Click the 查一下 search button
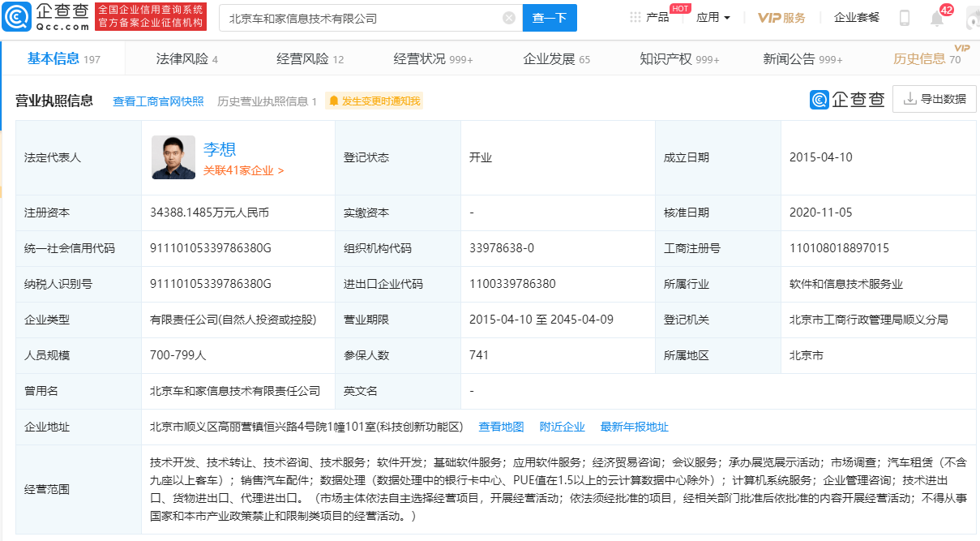Image resolution: width=980 pixels, height=541 pixels. pos(550,18)
